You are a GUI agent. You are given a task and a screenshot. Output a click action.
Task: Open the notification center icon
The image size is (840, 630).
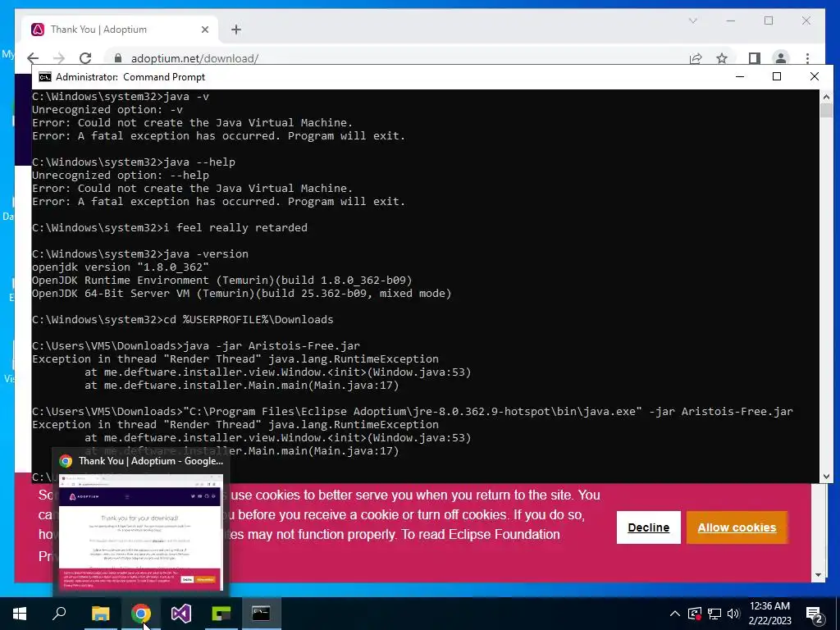tap(815, 614)
